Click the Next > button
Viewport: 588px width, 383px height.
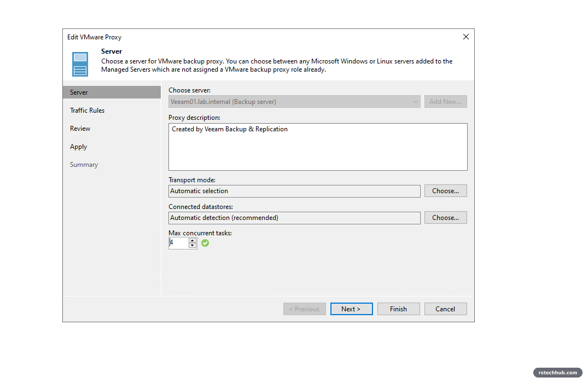tap(351, 309)
